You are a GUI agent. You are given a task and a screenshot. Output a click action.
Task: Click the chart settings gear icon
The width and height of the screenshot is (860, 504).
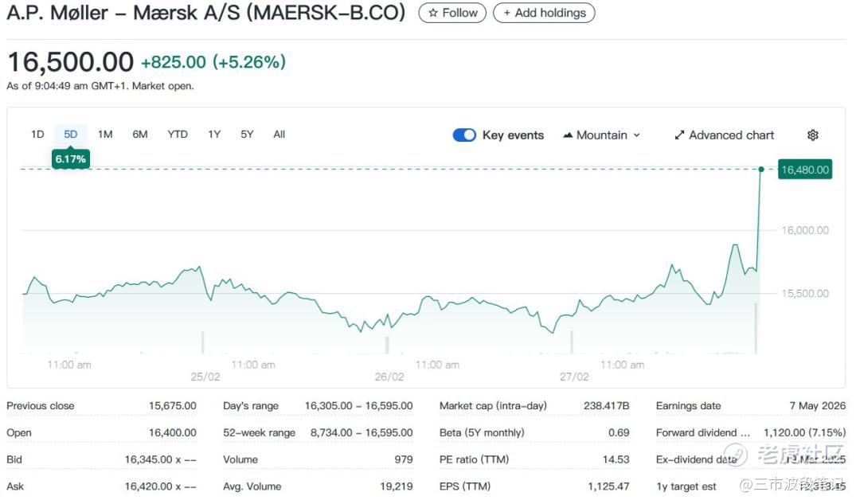click(x=812, y=135)
